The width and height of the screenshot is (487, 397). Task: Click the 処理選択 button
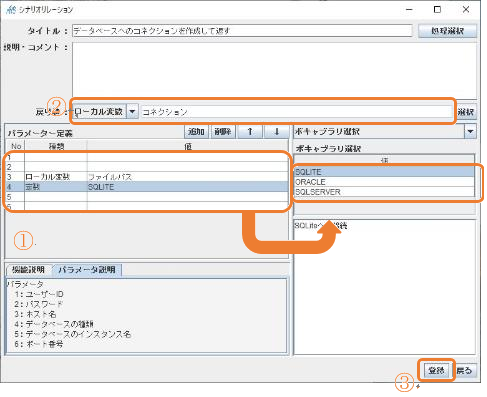pyautogui.click(x=447, y=31)
